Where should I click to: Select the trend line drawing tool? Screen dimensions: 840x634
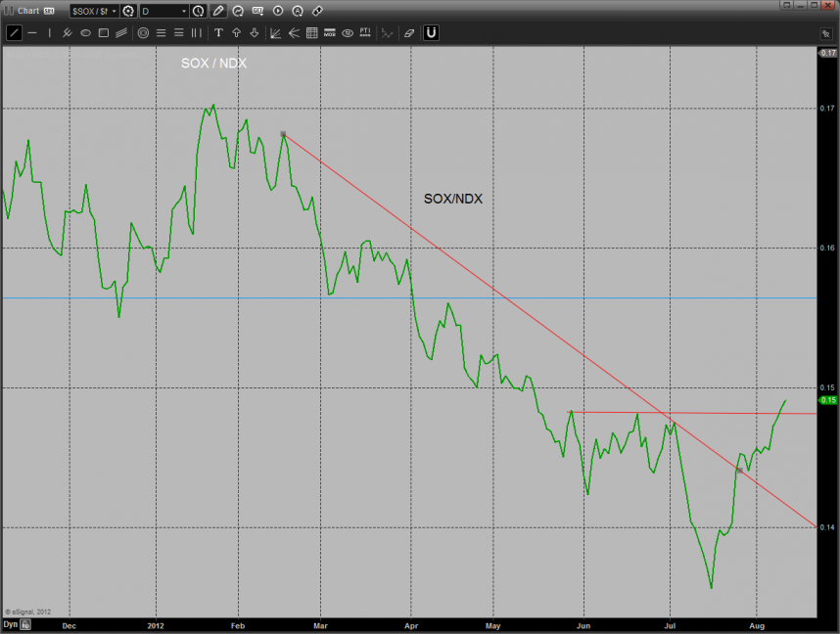14,33
